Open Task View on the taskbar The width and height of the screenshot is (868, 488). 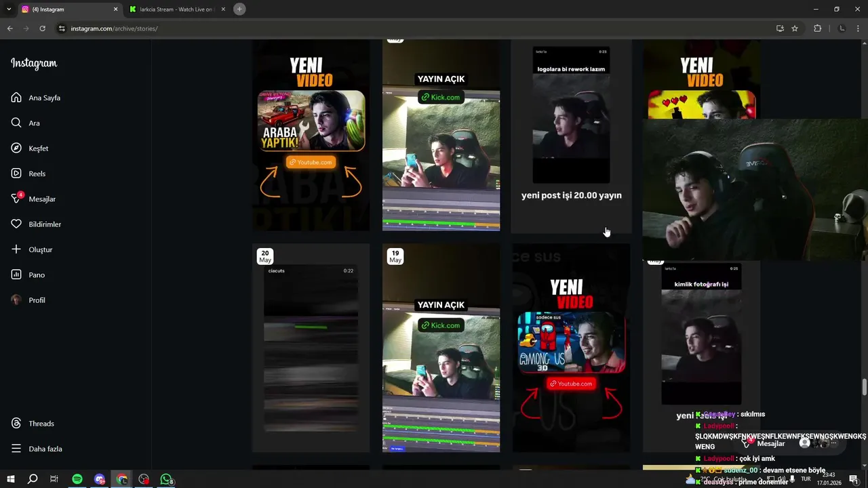tap(54, 479)
